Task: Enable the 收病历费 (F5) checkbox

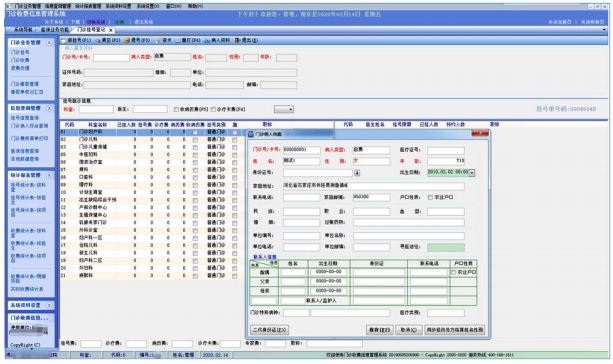Action: tap(176, 109)
